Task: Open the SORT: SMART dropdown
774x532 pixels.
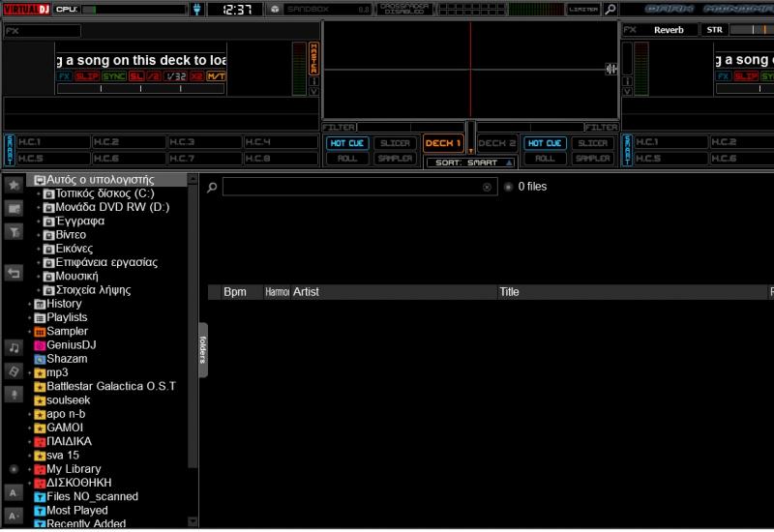Action: click(x=470, y=163)
